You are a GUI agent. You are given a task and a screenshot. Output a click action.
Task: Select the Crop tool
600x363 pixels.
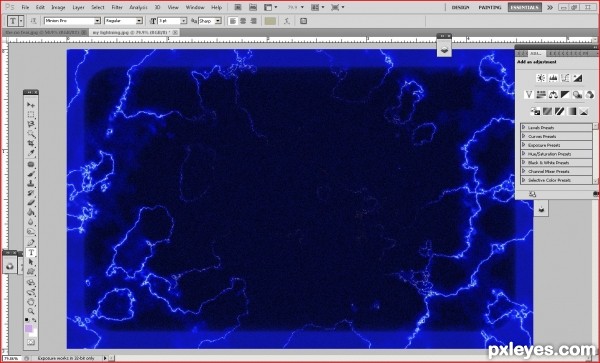pyautogui.click(x=31, y=143)
